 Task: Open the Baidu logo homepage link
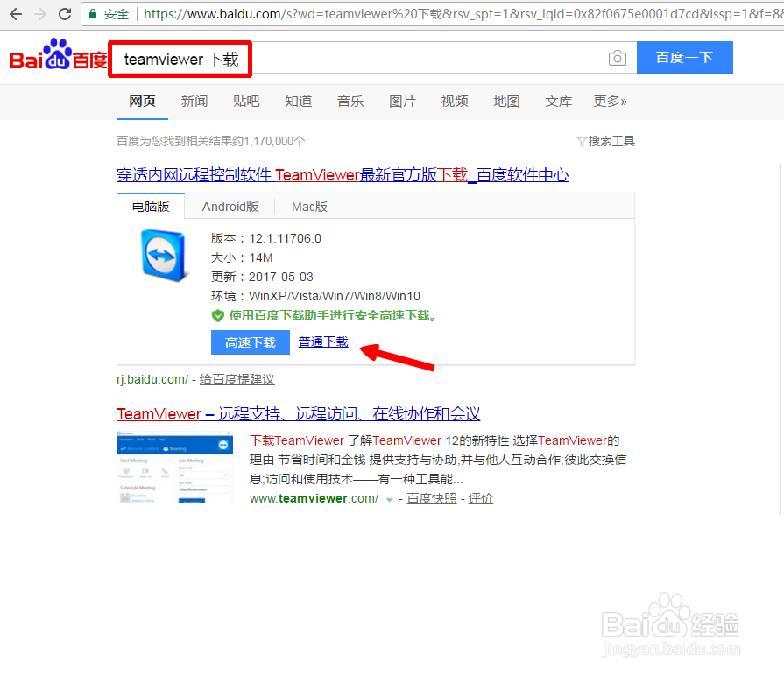[59, 55]
